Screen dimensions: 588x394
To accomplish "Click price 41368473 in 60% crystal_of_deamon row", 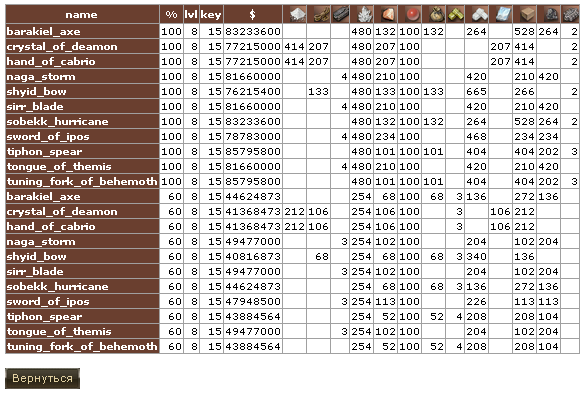I will 253,211.
